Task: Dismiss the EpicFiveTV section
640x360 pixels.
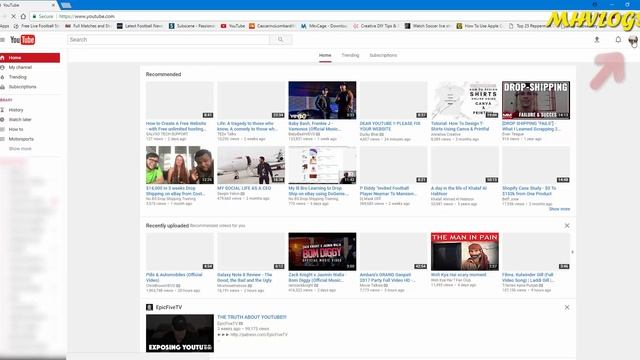Action: pyautogui.click(x=567, y=307)
